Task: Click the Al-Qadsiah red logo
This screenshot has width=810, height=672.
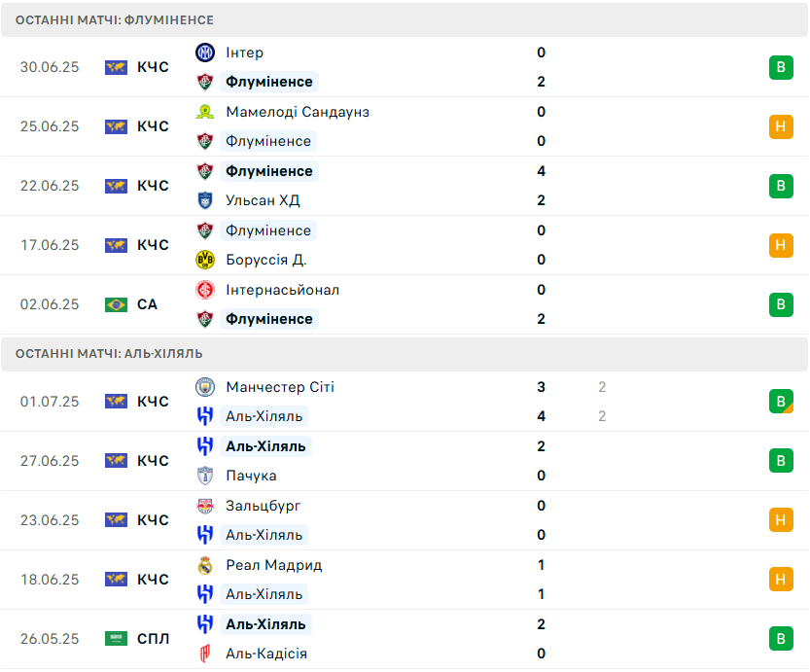Action: tap(205, 654)
